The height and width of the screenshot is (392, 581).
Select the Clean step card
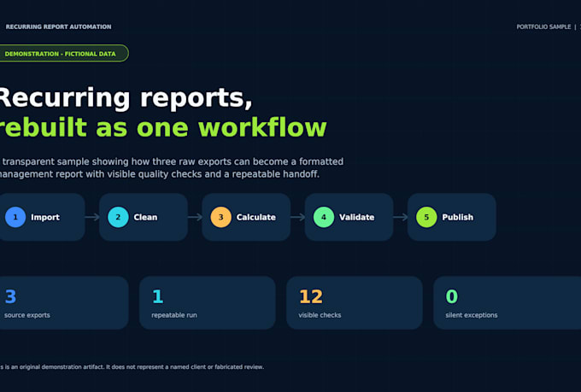(144, 217)
